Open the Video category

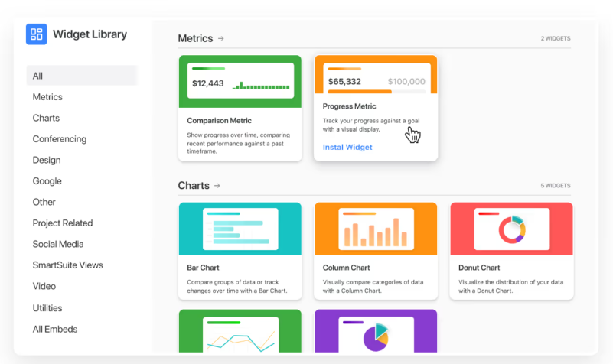[x=44, y=286]
